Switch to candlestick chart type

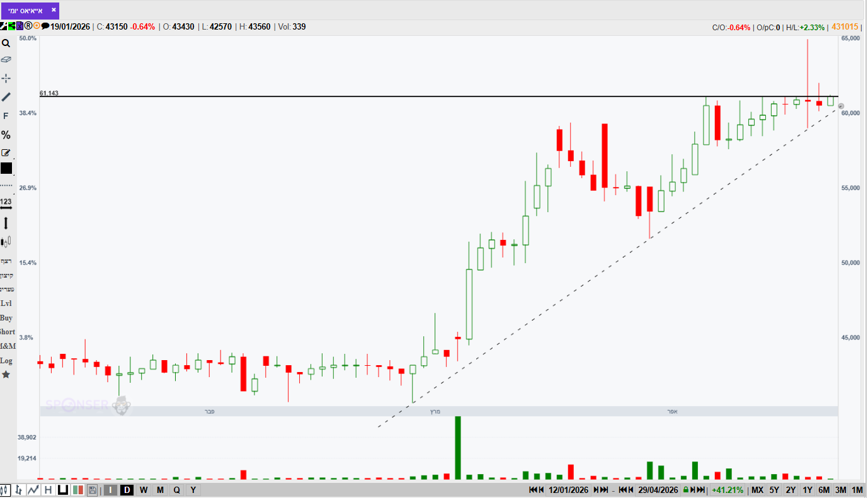click(x=6, y=490)
